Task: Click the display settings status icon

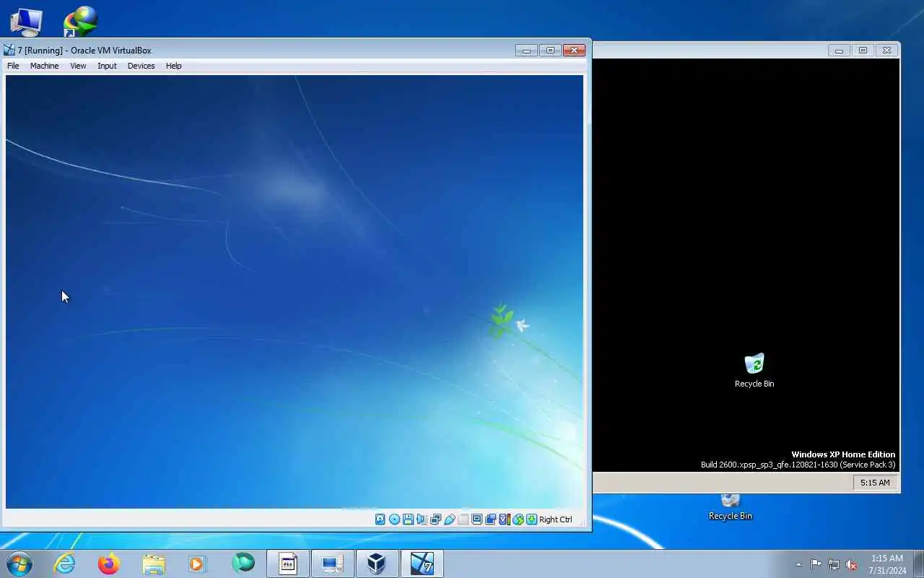Action: (x=476, y=519)
